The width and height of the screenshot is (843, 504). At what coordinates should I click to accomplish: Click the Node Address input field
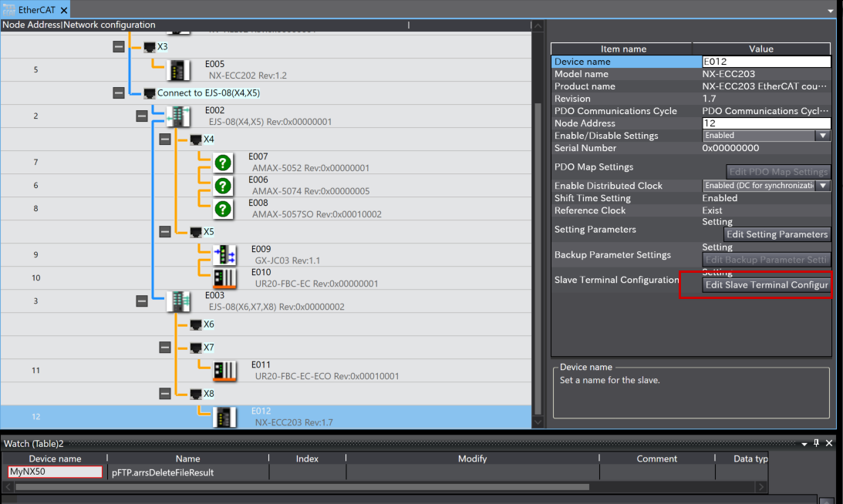pyautogui.click(x=766, y=123)
